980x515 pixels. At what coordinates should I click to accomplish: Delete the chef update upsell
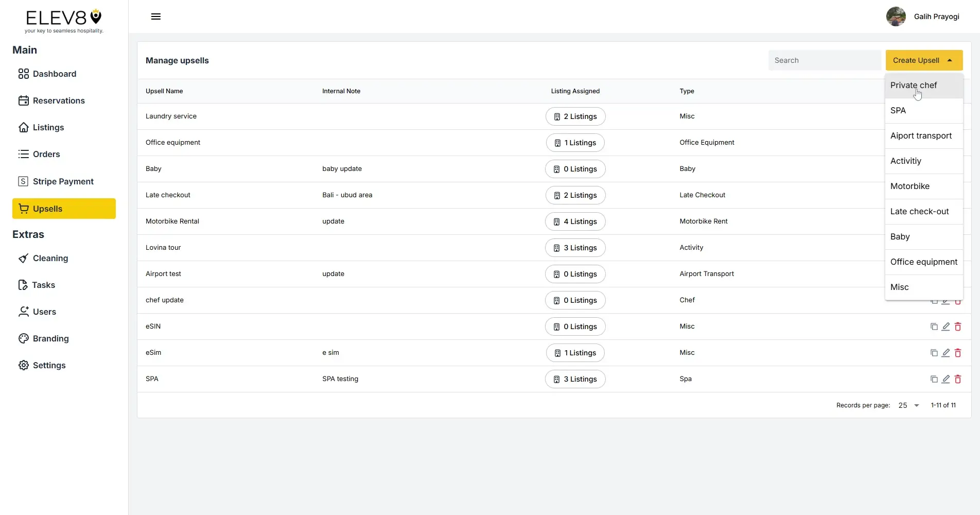[x=958, y=300]
